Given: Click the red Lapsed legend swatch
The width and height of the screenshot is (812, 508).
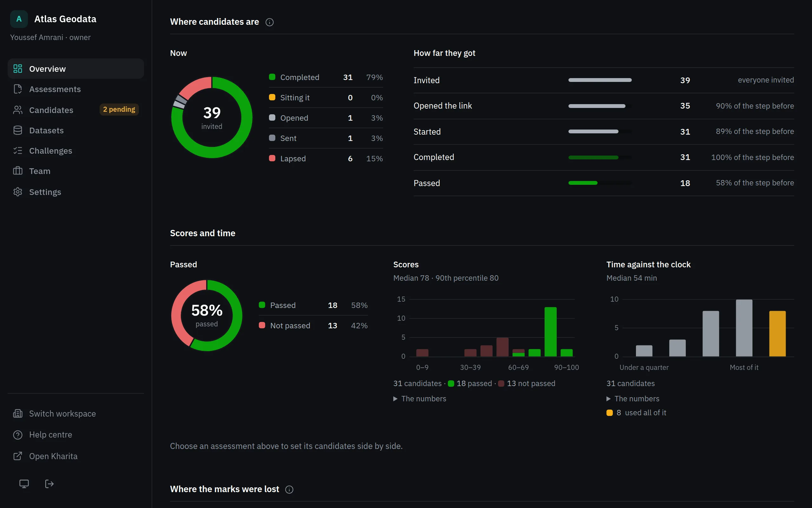Looking at the screenshot, I should coord(272,158).
